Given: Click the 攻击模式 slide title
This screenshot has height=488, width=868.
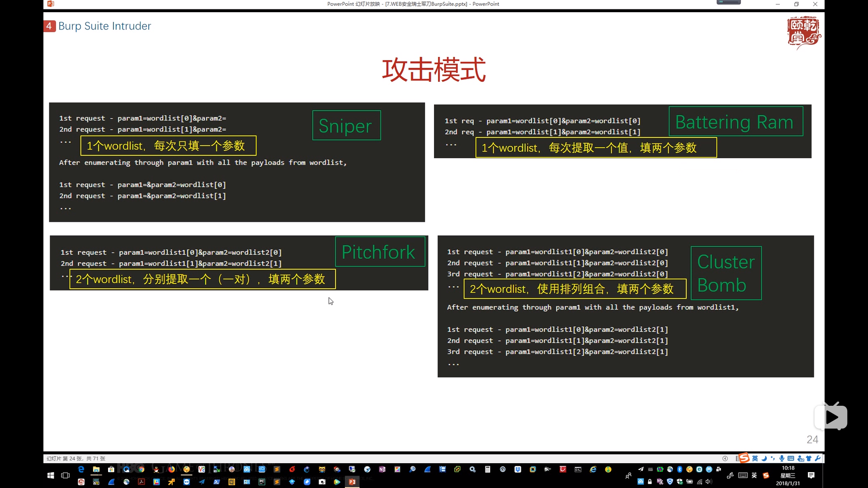Looking at the screenshot, I should coord(434,70).
